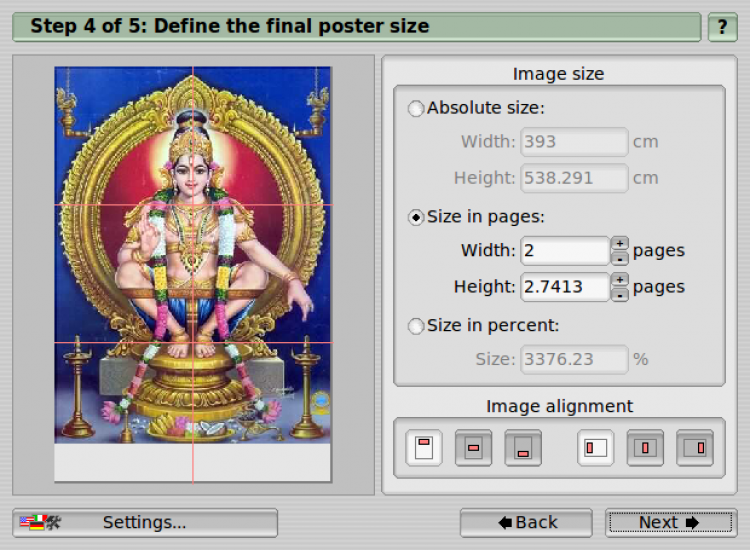The width and height of the screenshot is (750, 550).
Task: Align image to horizontal center
Action: 645,448
